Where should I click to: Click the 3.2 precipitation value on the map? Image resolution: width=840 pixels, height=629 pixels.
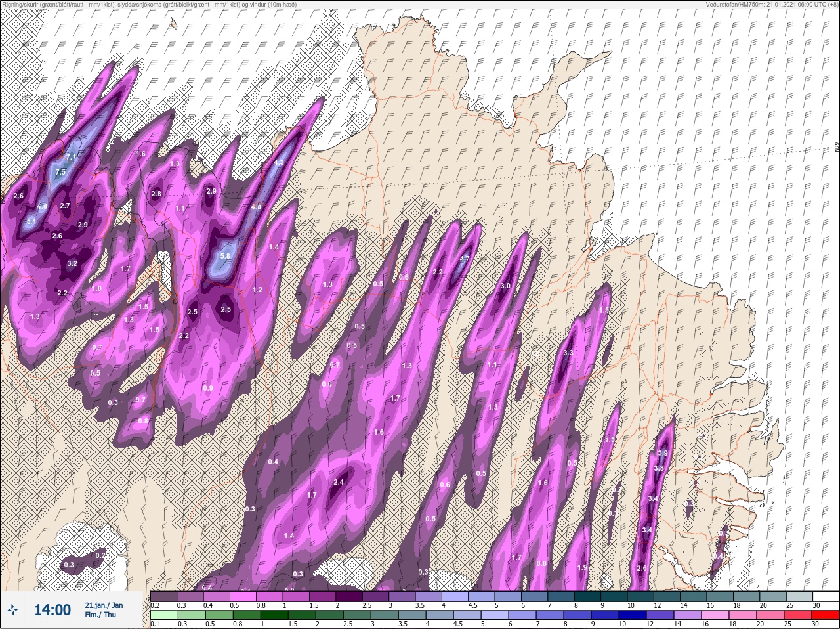tap(72, 264)
